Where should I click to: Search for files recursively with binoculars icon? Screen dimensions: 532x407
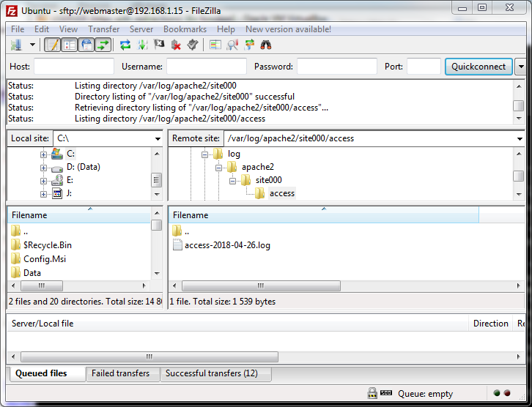(266, 45)
